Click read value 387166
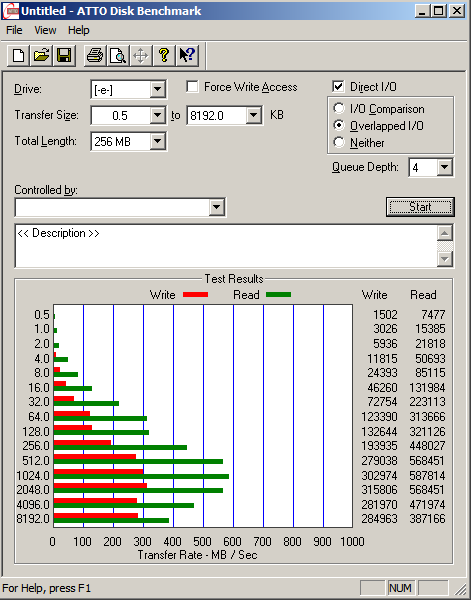Viewport: 471px width, 600px height. pos(427,519)
